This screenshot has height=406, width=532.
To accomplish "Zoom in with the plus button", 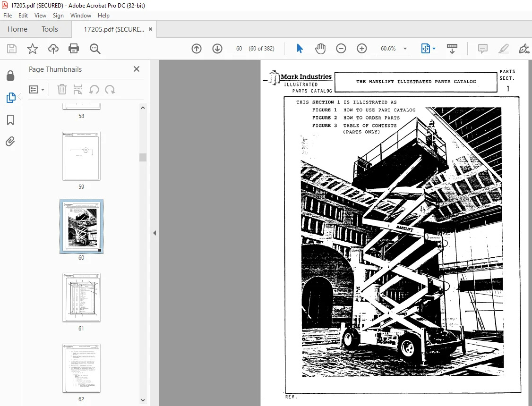I will pos(362,49).
